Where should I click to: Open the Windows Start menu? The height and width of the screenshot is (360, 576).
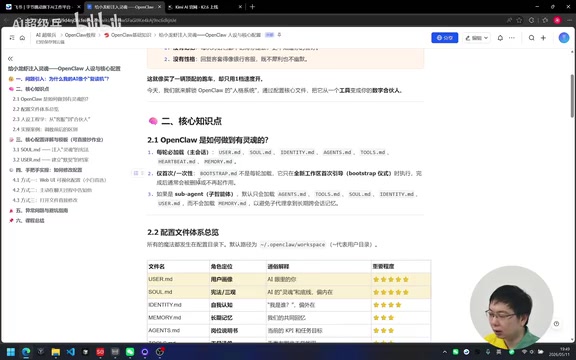pyautogui.click(x=11, y=352)
